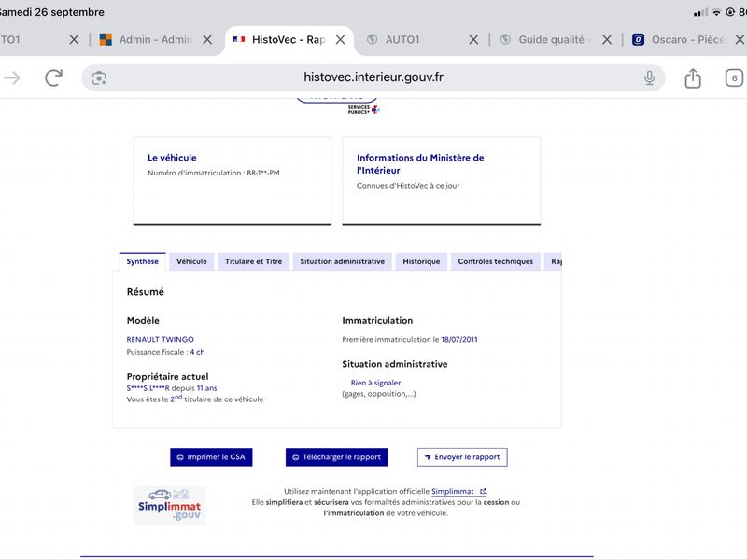Close the HistoVec browser tab
747x560 pixels.
click(340, 39)
